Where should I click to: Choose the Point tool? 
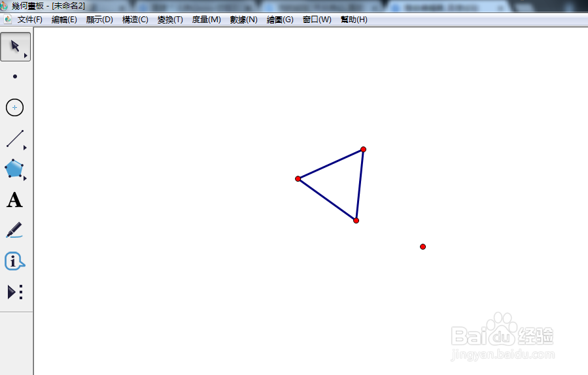tap(15, 76)
